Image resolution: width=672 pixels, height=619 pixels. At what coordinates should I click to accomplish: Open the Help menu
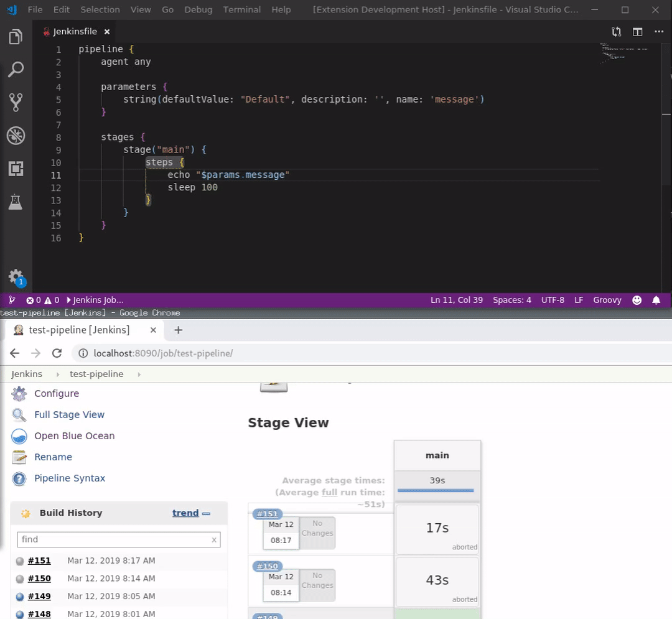281,9
